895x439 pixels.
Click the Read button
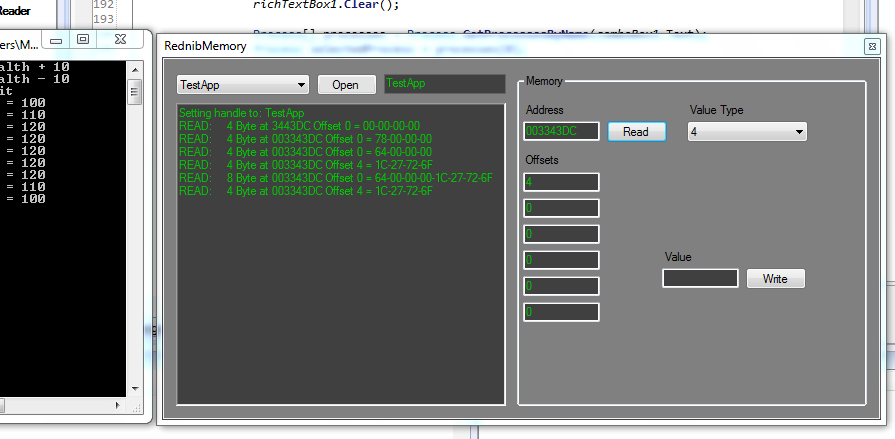636,132
